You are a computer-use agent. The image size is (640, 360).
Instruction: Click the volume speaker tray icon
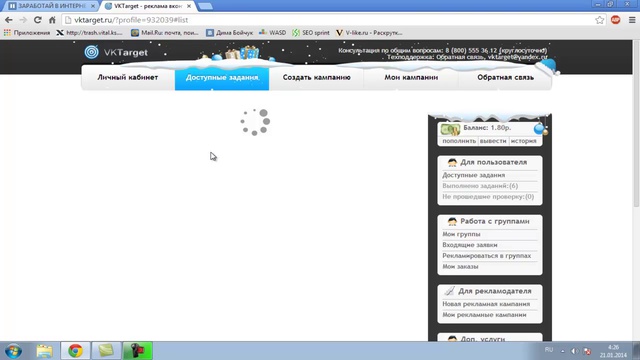(574, 351)
